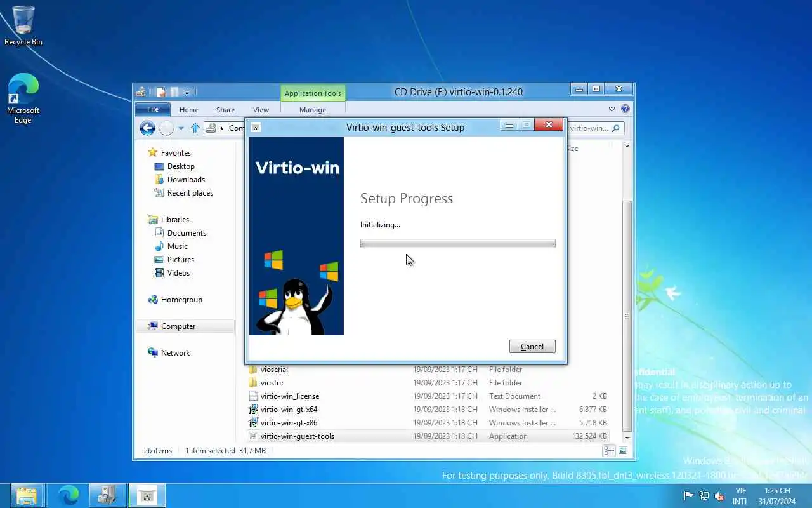The image size is (812, 508).
Task: Open the Manage ribbon tab
Action: click(313, 110)
